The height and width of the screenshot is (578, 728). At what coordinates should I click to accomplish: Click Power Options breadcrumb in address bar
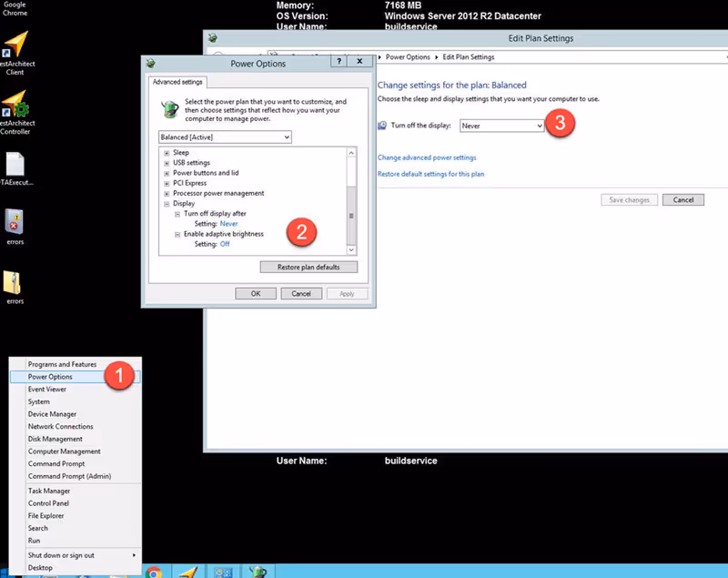click(x=408, y=57)
